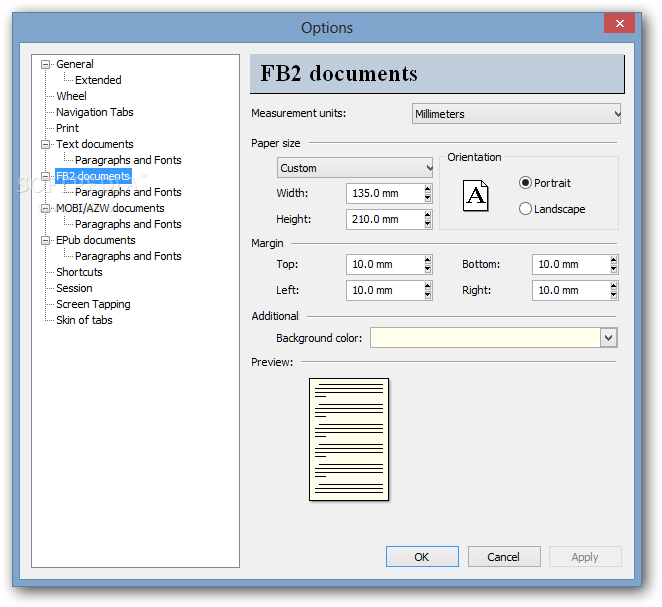Viewport: 662px width, 607px height.
Task: Collapse the FB2 documents tree node
Action: click(45, 176)
